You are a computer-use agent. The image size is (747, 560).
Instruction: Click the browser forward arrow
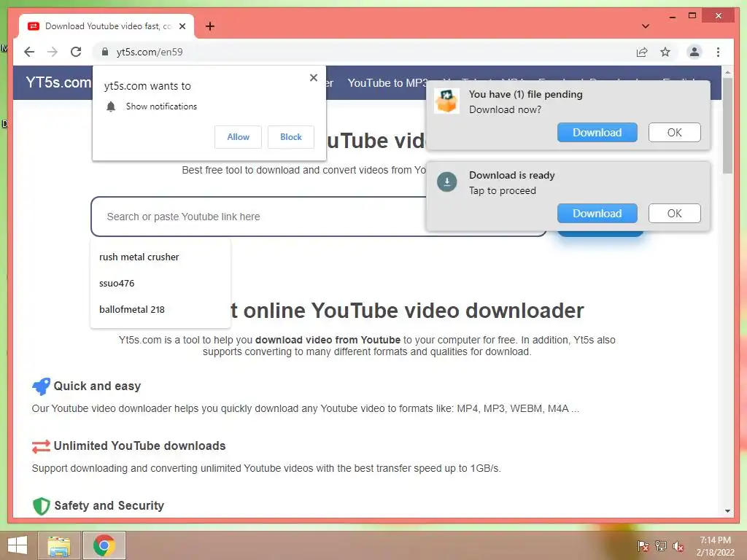click(53, 52)
